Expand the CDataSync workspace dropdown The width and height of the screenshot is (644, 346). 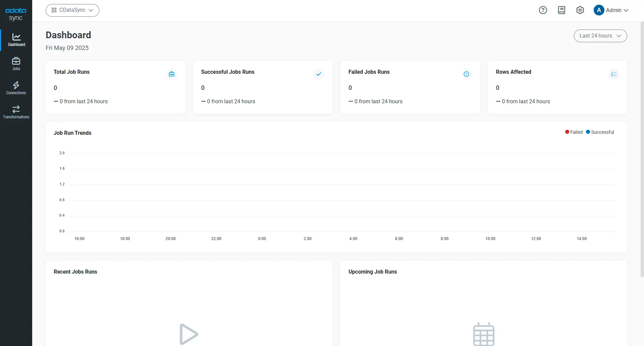coord(72,10)
